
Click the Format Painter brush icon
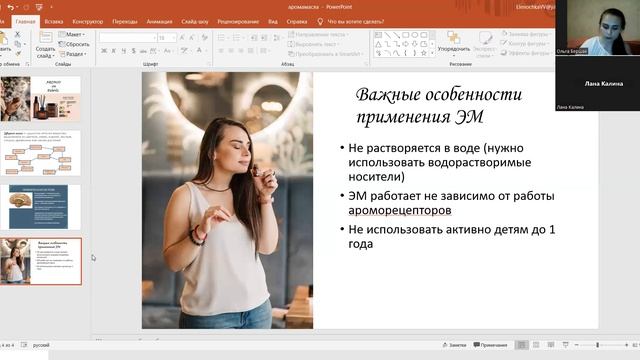click(18, 53)
